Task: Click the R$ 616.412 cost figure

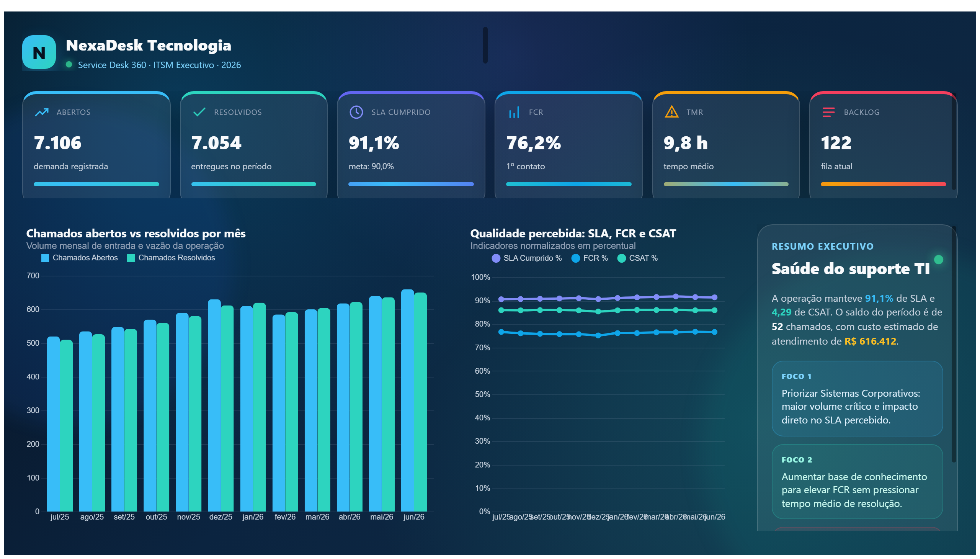Action: tap(870, 341)
